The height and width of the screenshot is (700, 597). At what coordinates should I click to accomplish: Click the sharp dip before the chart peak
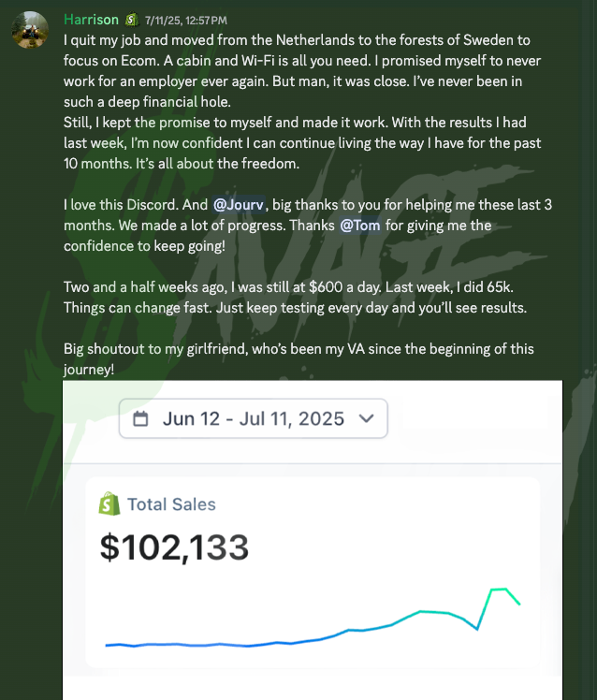pyautogui.click(x=477, y=629)
